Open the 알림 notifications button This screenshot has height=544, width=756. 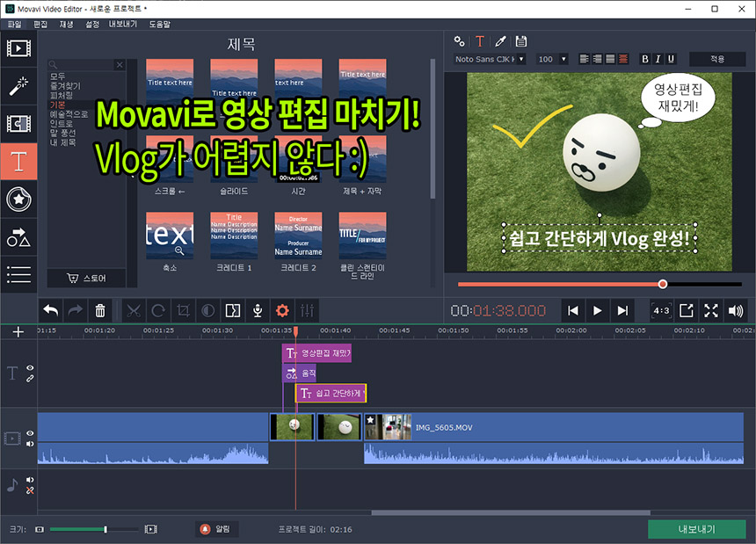point(215,529)
